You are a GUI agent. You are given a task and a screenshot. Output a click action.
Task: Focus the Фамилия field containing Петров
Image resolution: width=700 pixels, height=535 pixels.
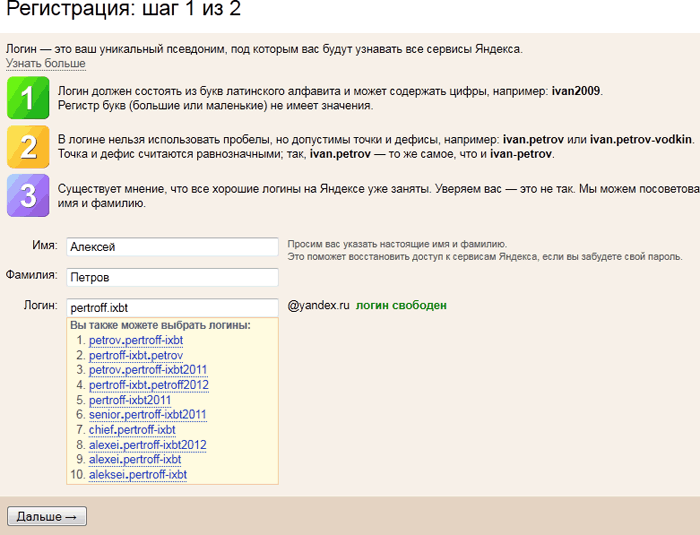coord(172,277)
